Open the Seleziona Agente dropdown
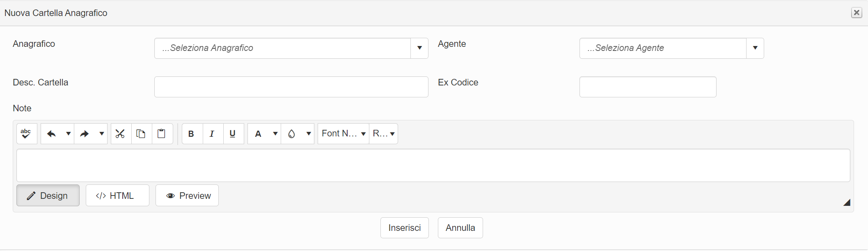Viewport: 868px width, 251px height. [x=755, y=48]
